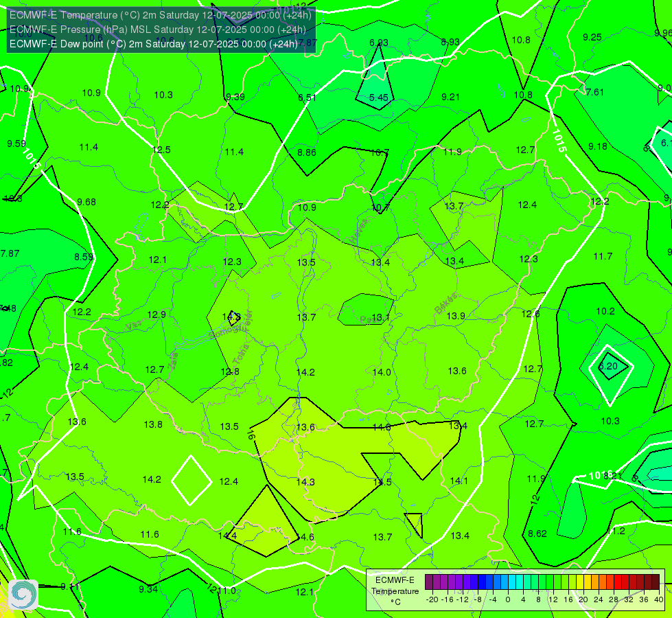The image size is (672, 618).
Task: Click the 8.86 temperature value
Action: pos(307,152)
